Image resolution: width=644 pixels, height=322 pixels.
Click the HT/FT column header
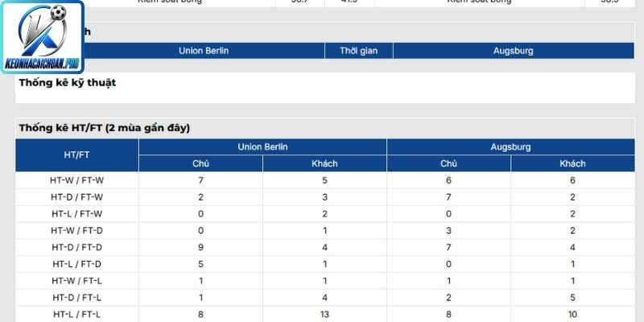point(76,155)
